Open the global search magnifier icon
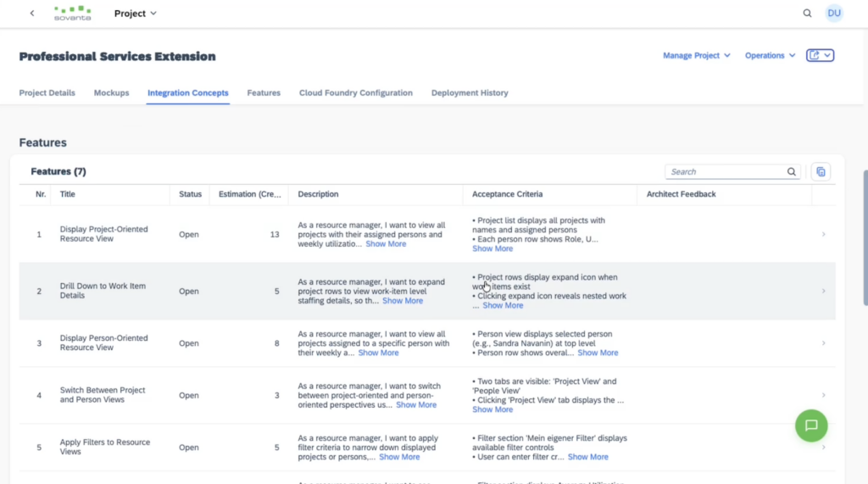Viewport: 868px width, 484px height. (807, 14)
